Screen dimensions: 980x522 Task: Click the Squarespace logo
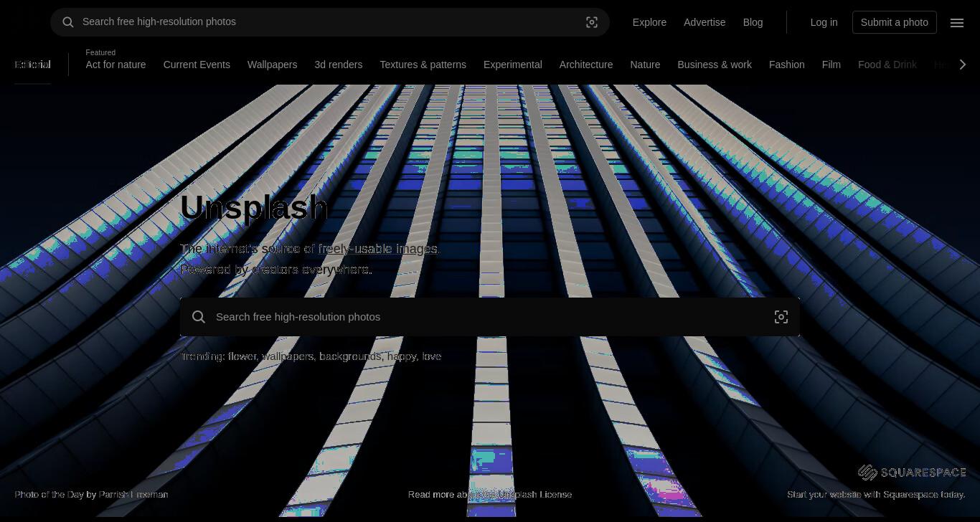pos(912,472)
